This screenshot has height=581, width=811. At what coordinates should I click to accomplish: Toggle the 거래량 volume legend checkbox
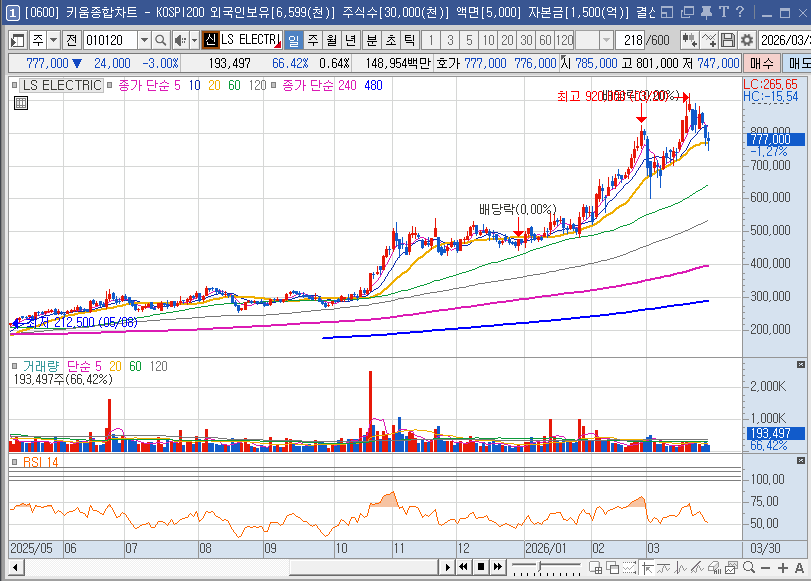pyautogui.click(x=14, y=366)
